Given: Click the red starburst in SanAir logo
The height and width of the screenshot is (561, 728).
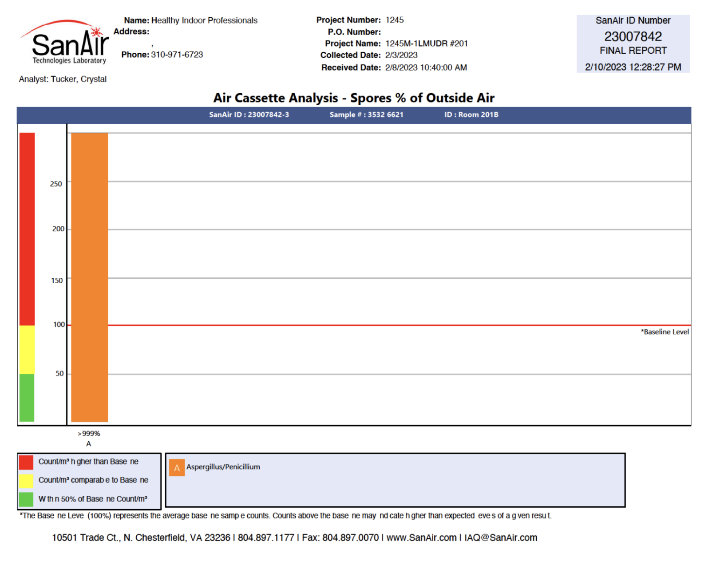Looking at the screenshot, I should coord(96,32).
